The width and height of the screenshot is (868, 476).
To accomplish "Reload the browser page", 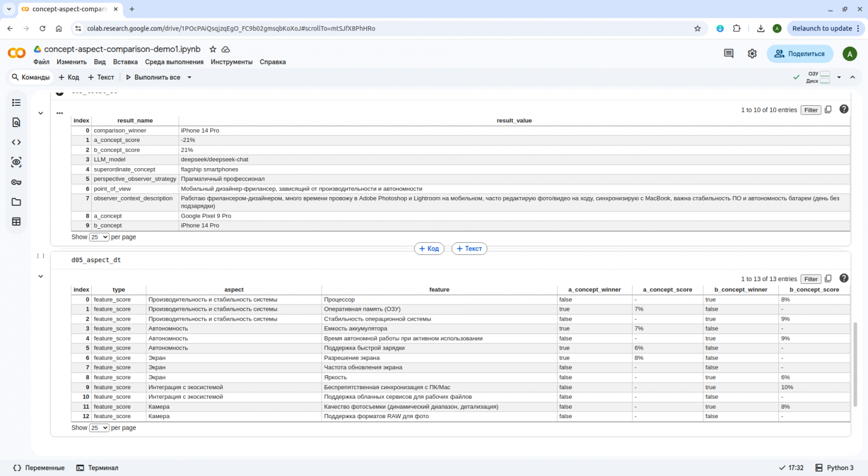I will tap(42, 28).
